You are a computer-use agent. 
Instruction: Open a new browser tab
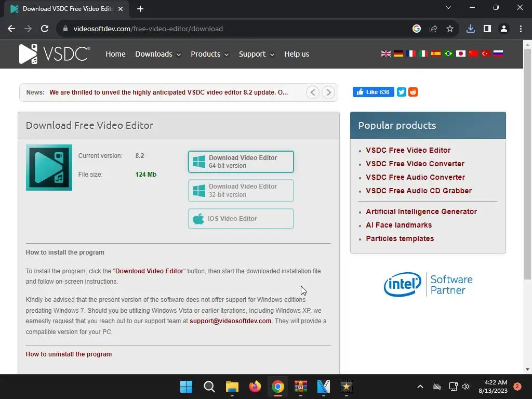tap(140, 9)
